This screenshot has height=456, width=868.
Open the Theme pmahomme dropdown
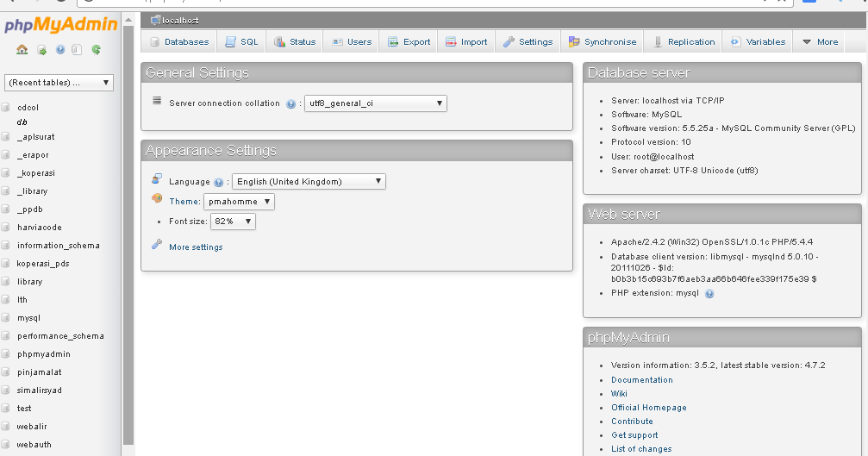(x=239, y=202)
